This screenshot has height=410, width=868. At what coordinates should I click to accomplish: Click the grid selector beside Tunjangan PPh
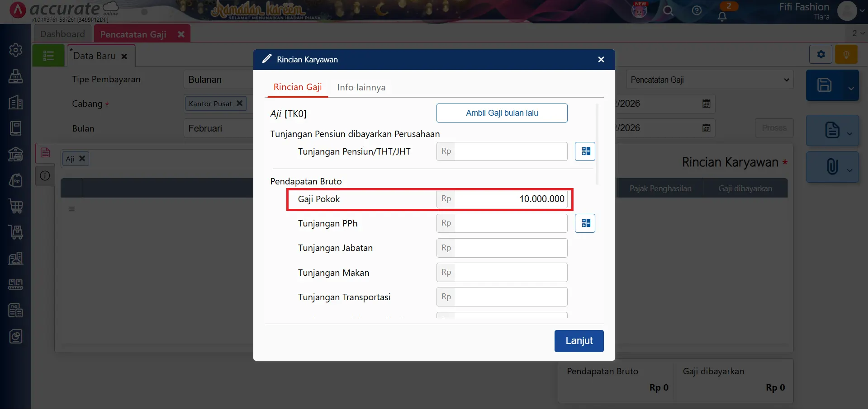tap(585, 223)
